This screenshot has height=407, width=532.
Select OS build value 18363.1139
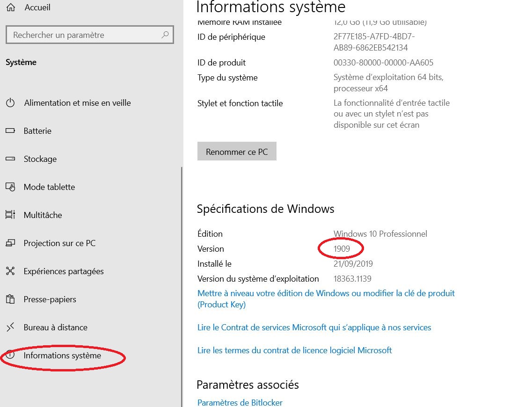352,279
